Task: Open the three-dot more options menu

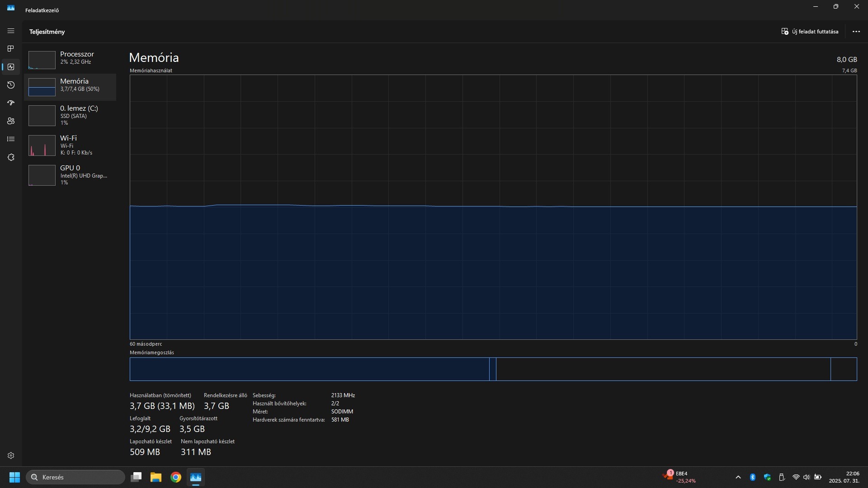Action: [856, 32]
